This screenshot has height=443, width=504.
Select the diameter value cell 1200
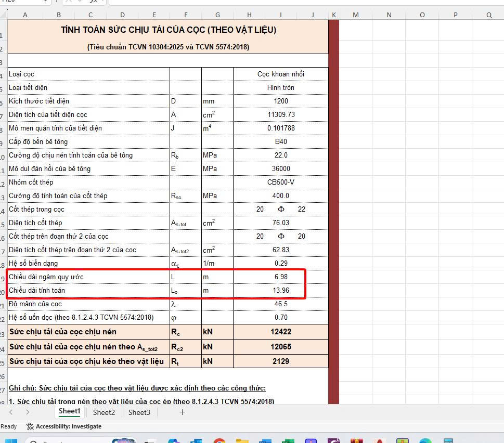click(x=280, y=101)
